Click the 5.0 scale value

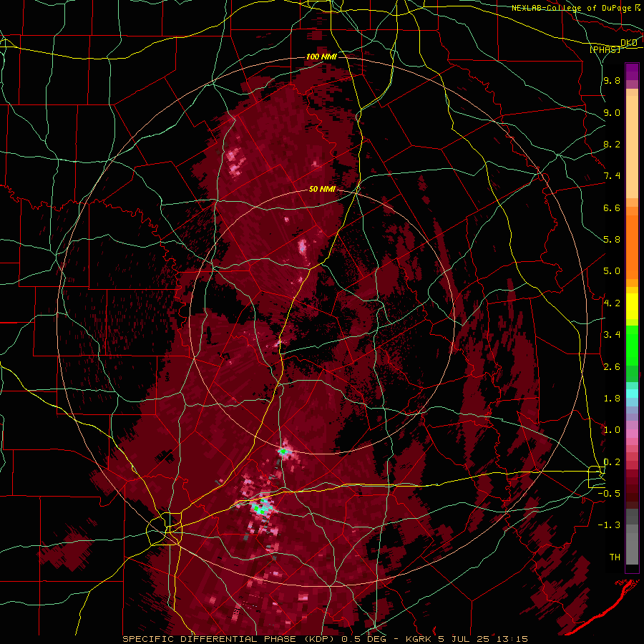point(612,271)
